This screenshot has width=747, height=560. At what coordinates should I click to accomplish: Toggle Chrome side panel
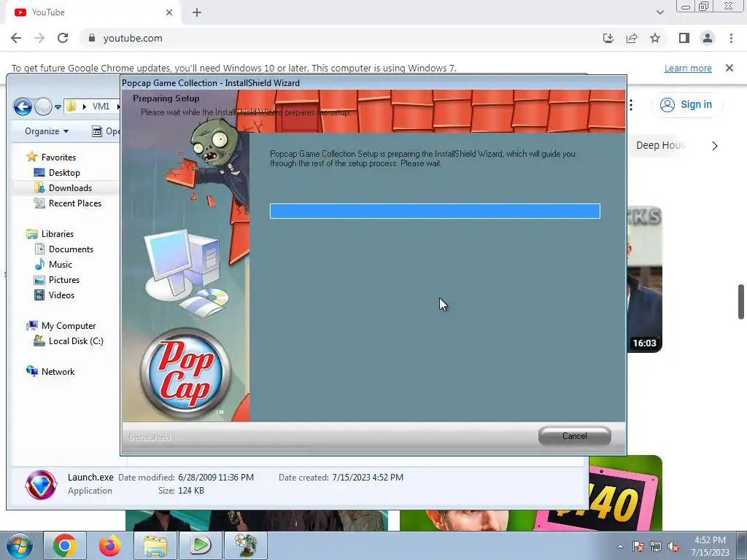pos(684,38)
